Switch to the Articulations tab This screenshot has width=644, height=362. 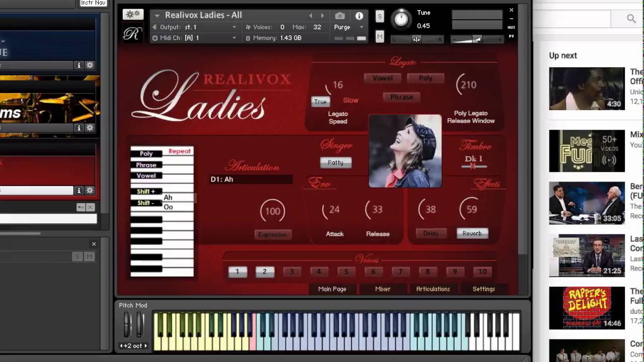tap(433, 289)
